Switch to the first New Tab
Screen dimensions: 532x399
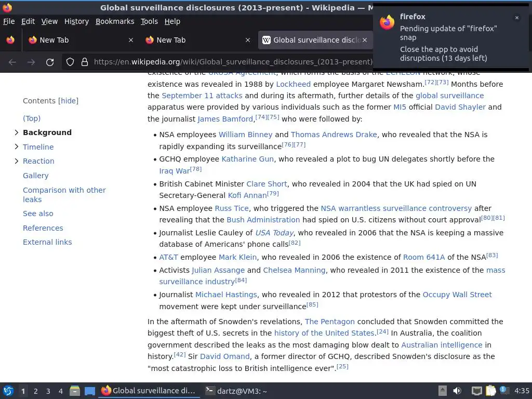click(x=81, y=40)
